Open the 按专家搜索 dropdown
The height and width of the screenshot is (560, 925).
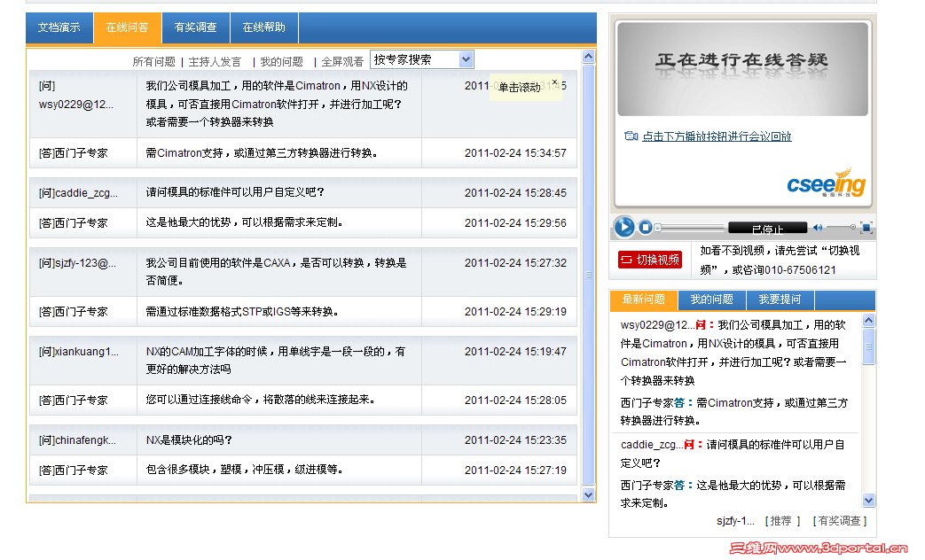422,59
